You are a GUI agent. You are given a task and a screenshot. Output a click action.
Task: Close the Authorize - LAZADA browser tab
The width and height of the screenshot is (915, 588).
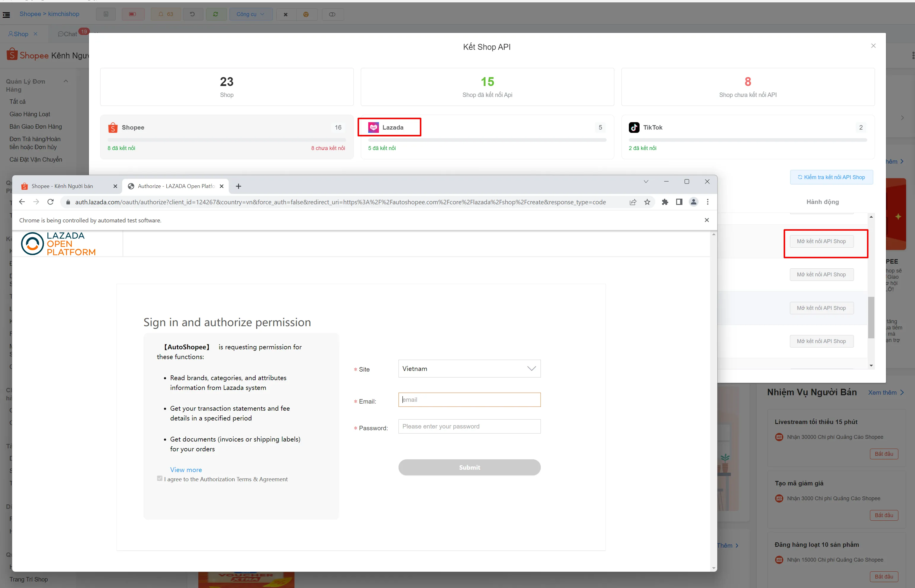[x=221, y=186]
